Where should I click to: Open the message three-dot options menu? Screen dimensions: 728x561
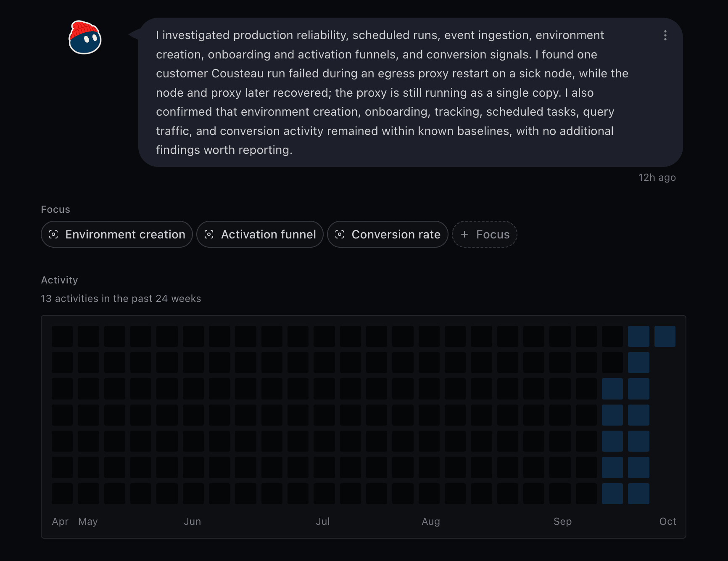[x=665, y=35]
